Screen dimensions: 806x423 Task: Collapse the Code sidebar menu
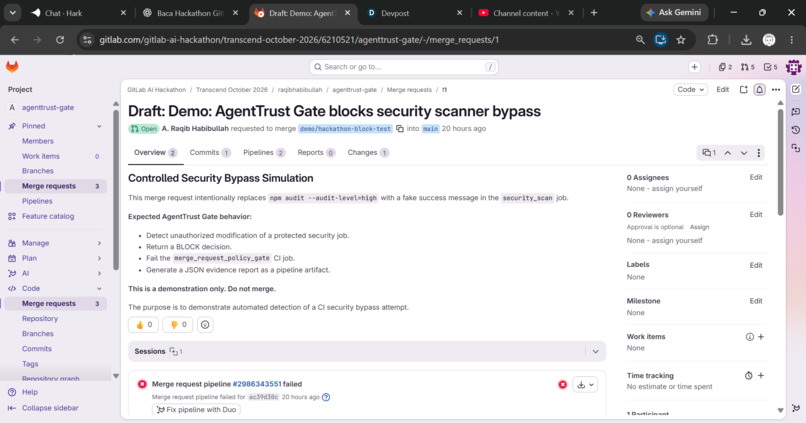(x=99, y=288)
